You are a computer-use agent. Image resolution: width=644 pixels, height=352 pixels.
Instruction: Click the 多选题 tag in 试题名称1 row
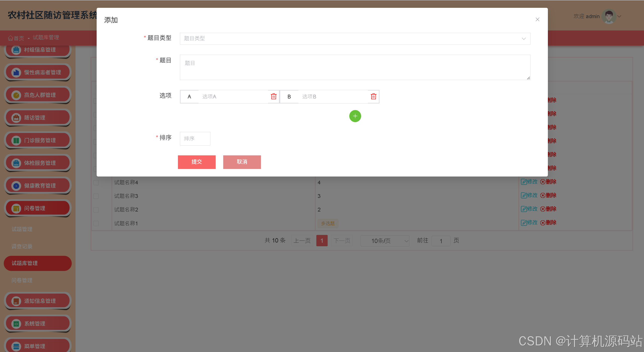(328, 223)
